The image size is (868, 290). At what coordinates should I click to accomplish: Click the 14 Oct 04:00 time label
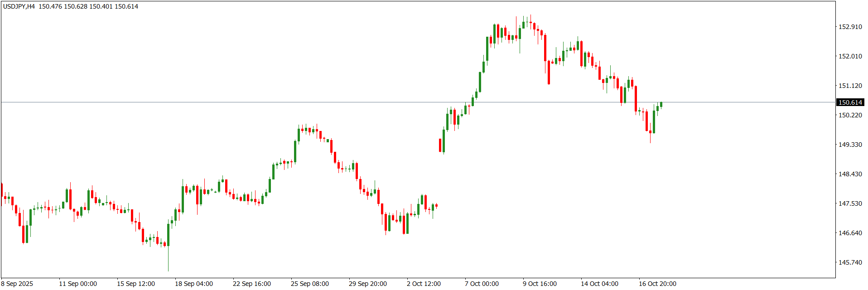(x=599, y=284)
